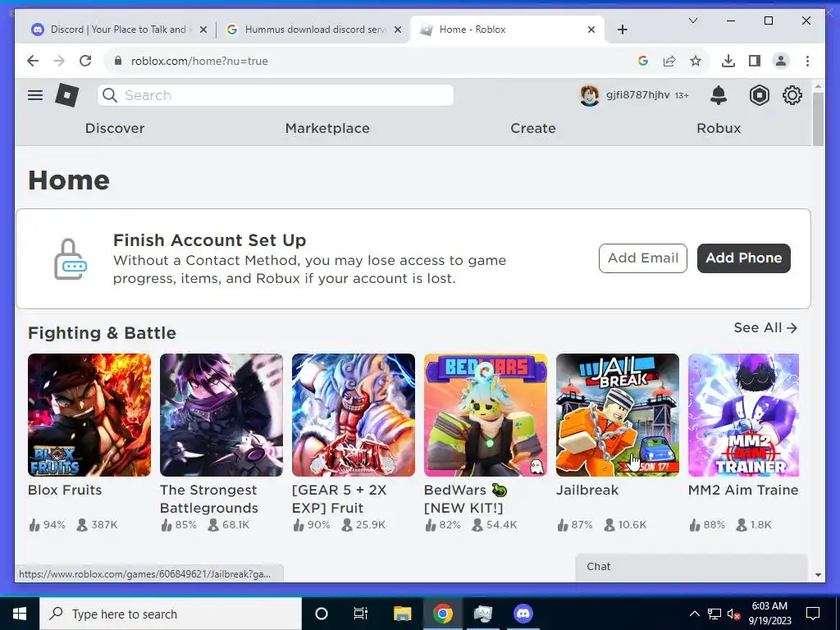The image size is (840, 630).
Task: Focus the Roblox search field
Action: [276, 95]
